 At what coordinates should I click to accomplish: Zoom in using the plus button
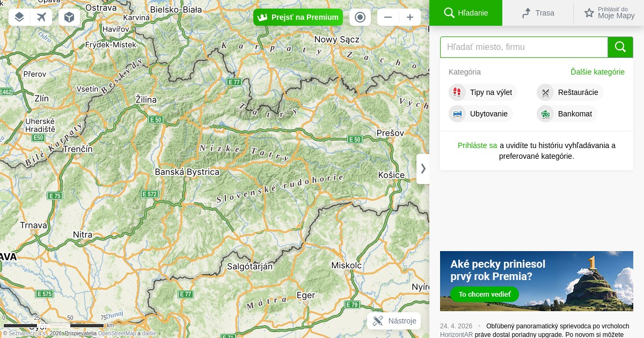[x=410, y=17]
